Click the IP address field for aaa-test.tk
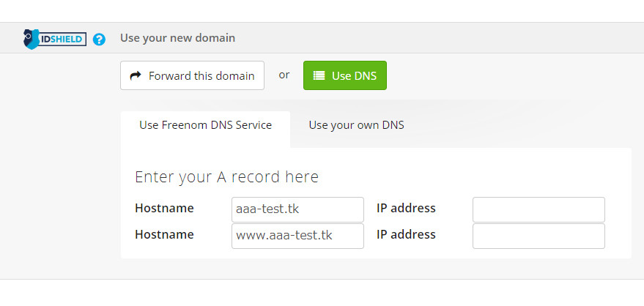 pyautogui.click(x=538, y=209)
